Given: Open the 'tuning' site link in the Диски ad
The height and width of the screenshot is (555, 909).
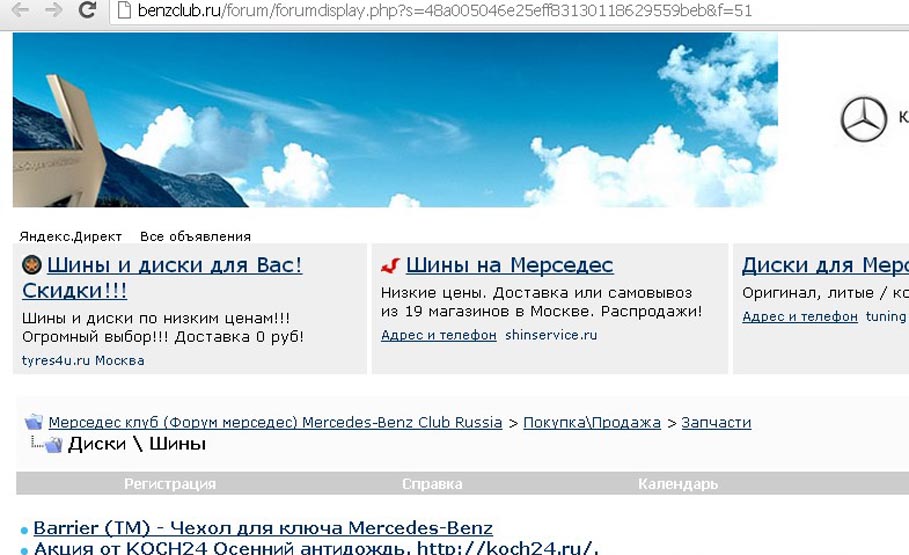Looking at the screenshot, I should (886, 317).
